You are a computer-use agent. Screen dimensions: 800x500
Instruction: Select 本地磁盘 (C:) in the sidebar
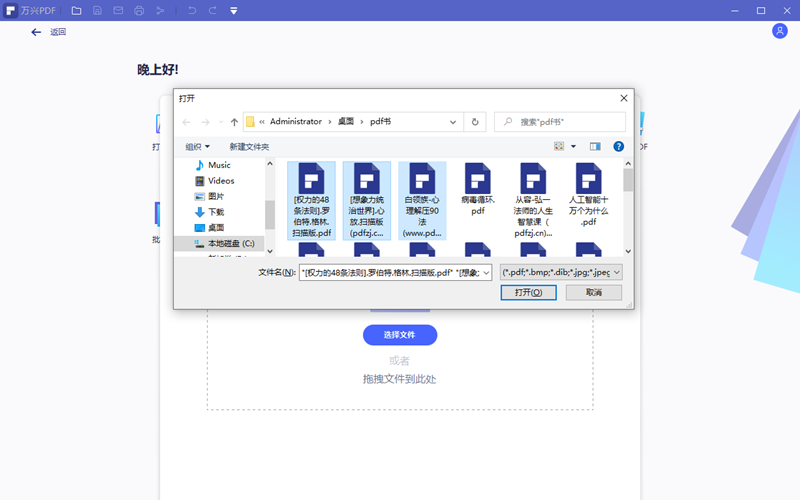tap(230, 243)
